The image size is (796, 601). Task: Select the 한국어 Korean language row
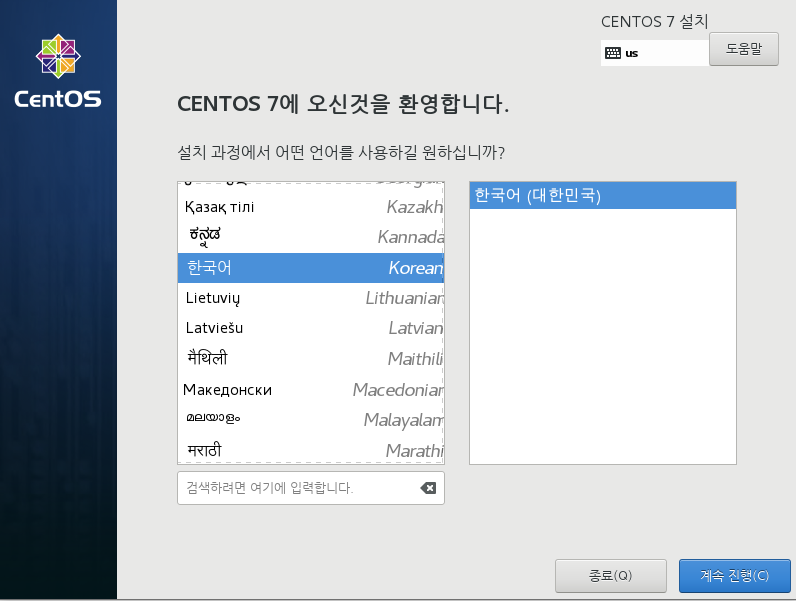click(x=311, y=268)
